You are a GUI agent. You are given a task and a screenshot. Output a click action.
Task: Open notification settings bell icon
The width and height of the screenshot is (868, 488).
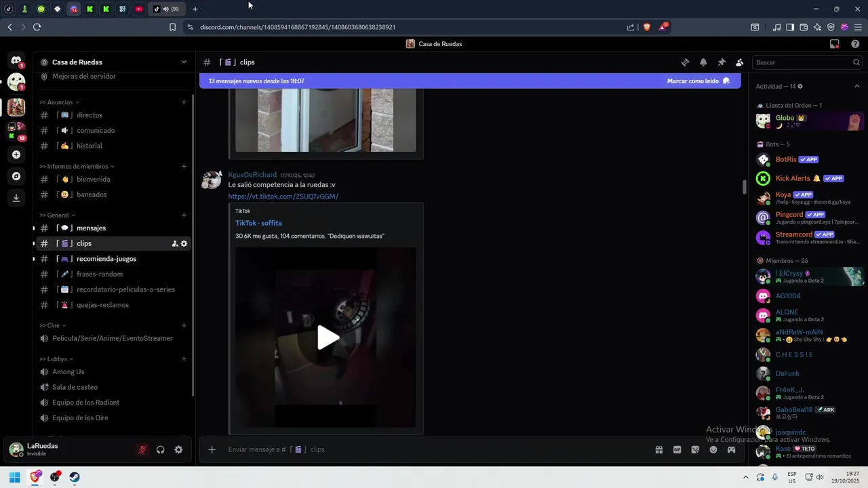703,62
